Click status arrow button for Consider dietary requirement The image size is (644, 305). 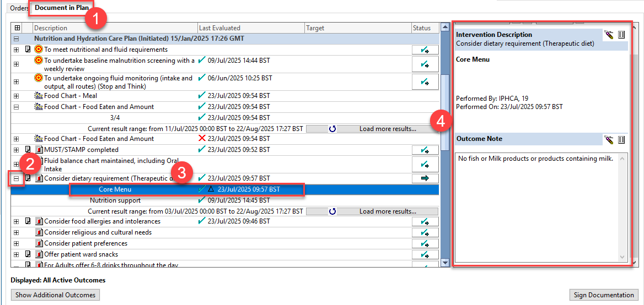tap(425, 178)
